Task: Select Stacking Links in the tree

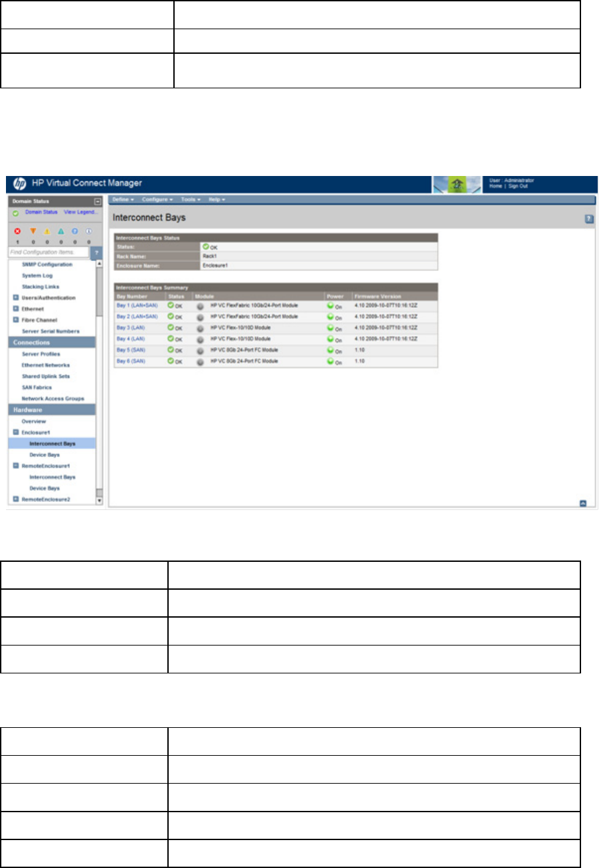Action: point(39,286)
